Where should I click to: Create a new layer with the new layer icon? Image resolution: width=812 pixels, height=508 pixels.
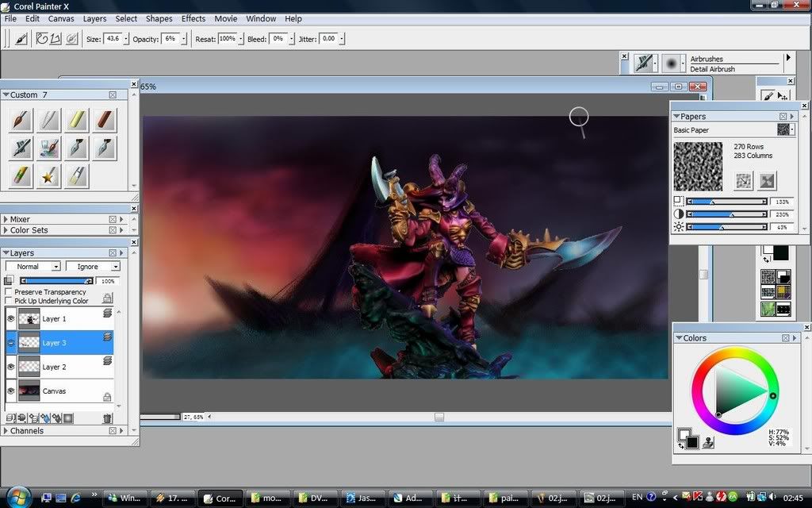[x=33, y=418]
